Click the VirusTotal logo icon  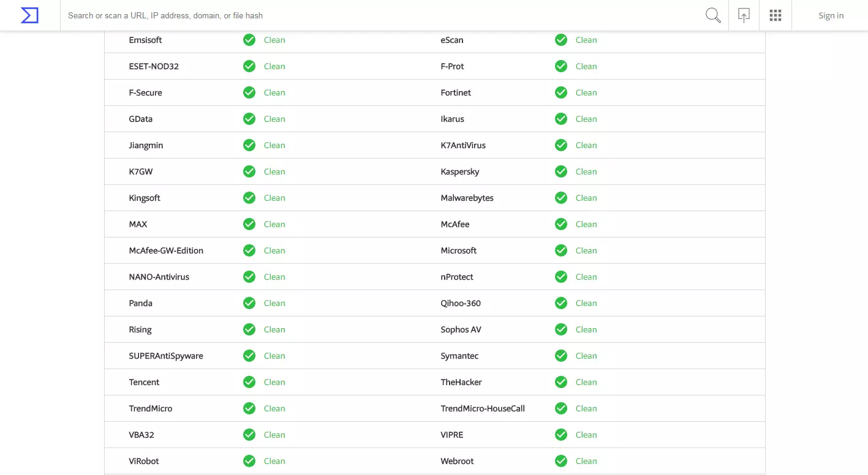(29, 15)
